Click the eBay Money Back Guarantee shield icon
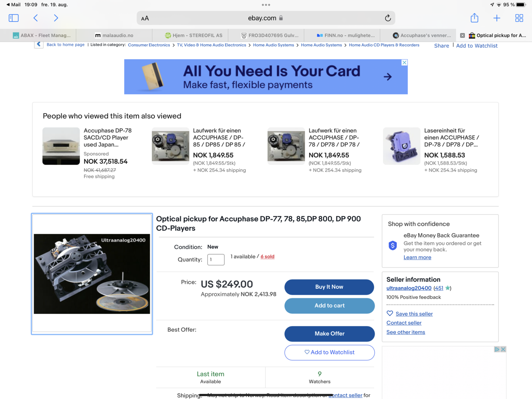 pos(393,245)
